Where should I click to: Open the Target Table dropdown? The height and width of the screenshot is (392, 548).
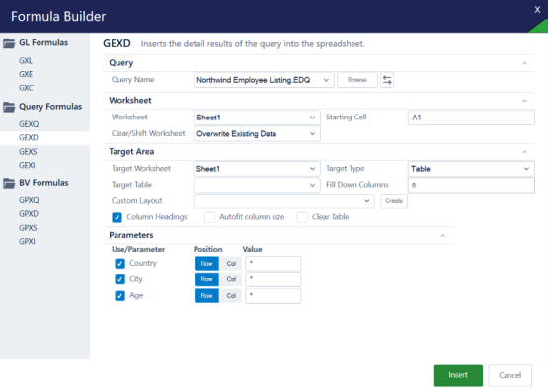point(257,185)
